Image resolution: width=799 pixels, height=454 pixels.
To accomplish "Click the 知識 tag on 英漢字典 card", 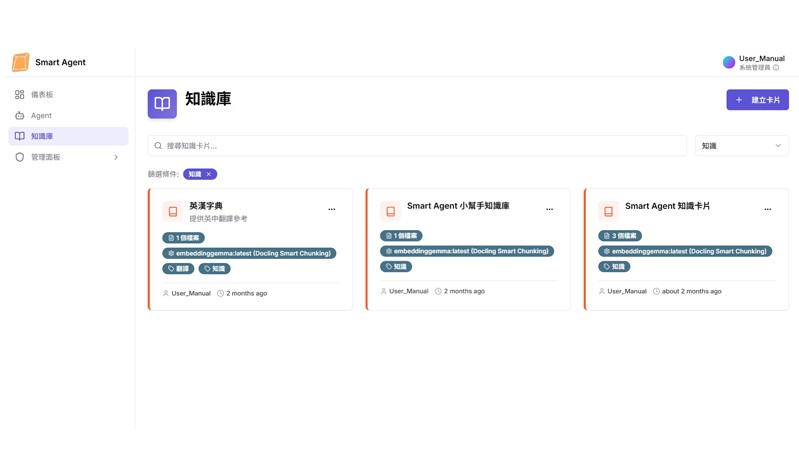I will point(215,269).
